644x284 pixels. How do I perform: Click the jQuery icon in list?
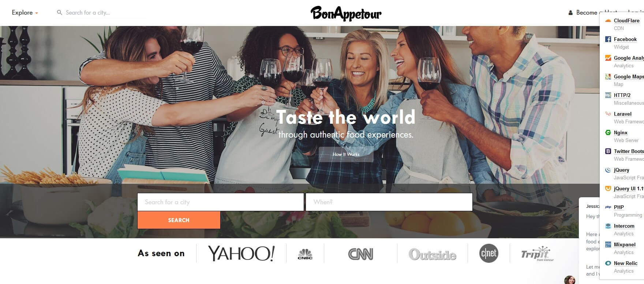tap(608, 170)
